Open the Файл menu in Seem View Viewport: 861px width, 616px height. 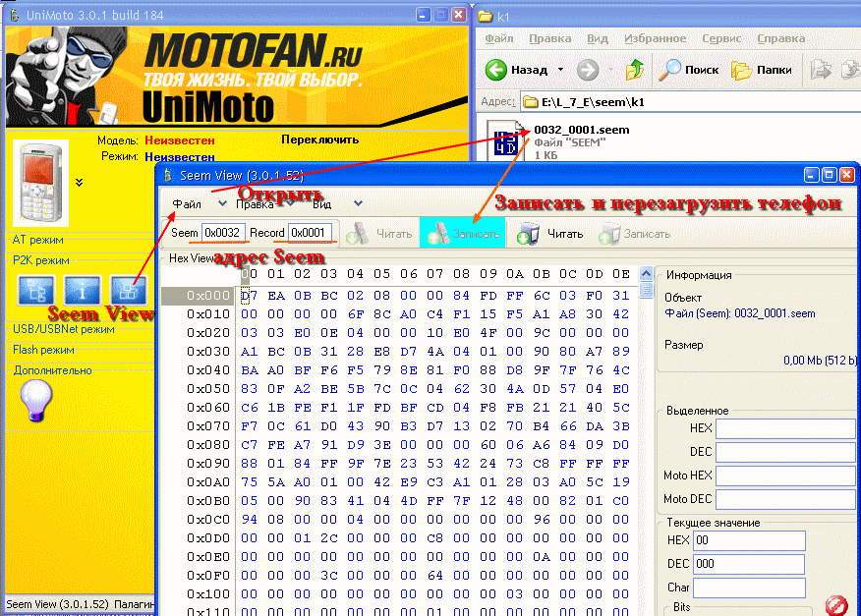point(187,204)
